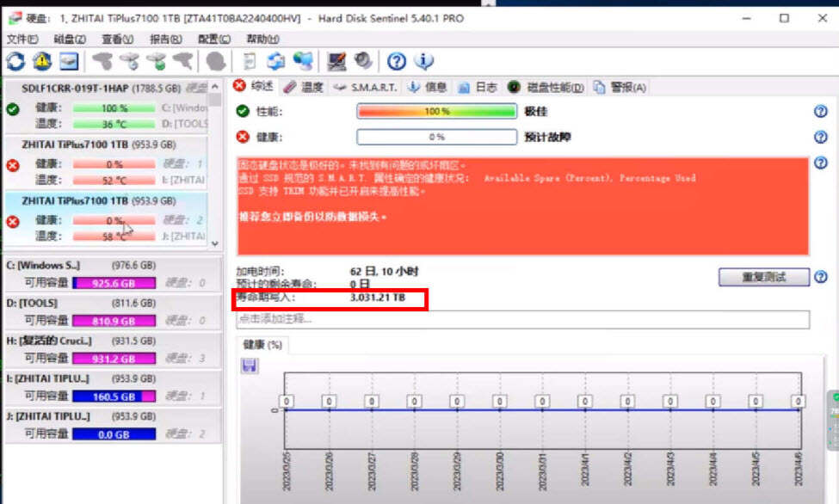
Task: Click the speaker acoustic settings toolbar icon
Action: point(362,61)
